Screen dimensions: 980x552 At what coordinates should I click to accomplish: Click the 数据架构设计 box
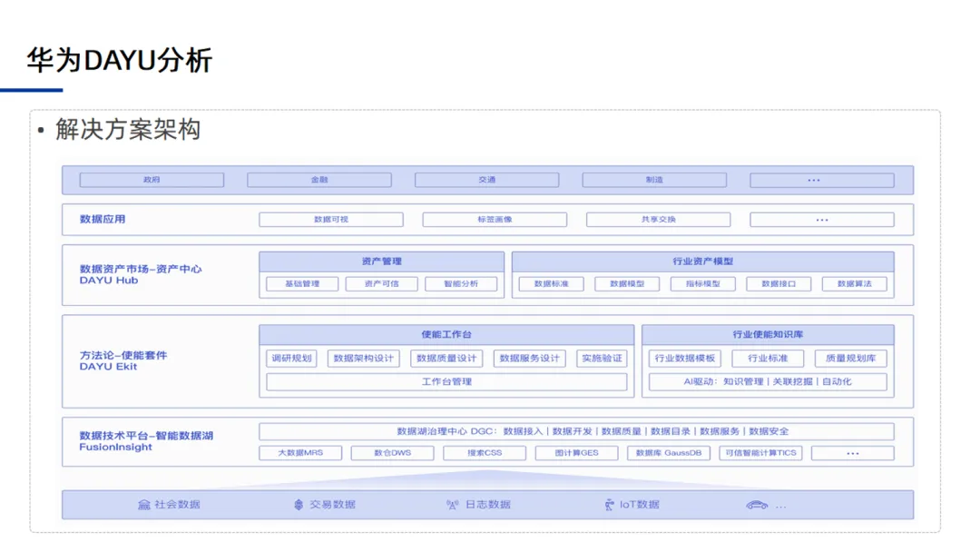tap(364, 359)
